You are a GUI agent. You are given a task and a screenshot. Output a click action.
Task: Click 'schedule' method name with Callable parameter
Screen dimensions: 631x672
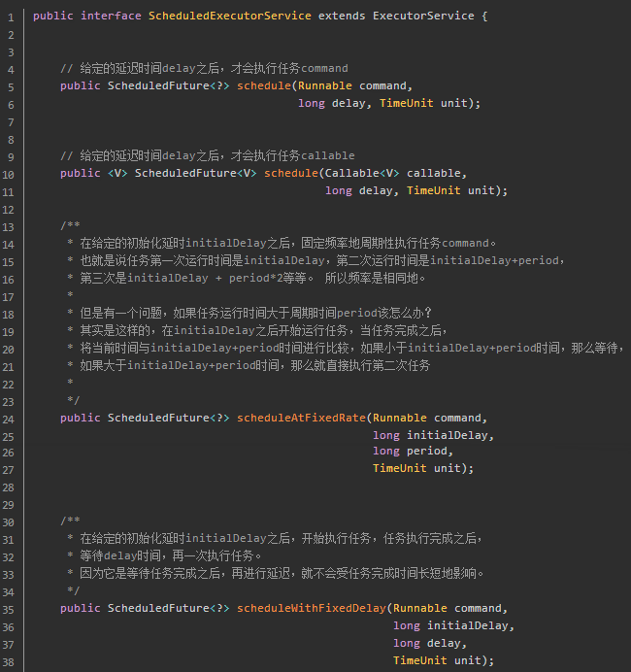tap(291, 173)
